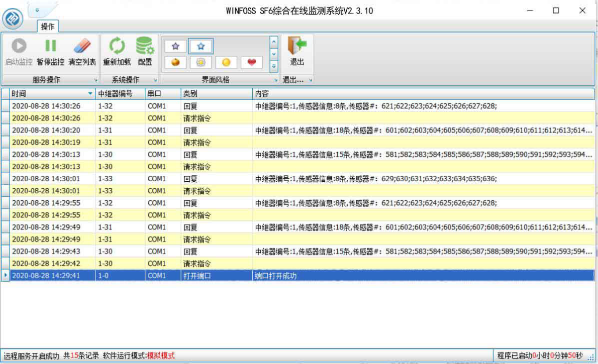
Task: Choose the red heart interface style
Action: coord(252,62)
